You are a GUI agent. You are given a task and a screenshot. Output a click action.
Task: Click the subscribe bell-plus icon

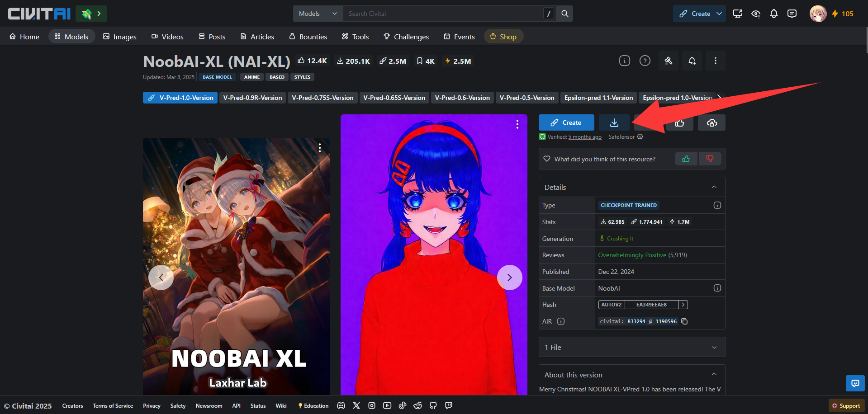coord(692,61)
